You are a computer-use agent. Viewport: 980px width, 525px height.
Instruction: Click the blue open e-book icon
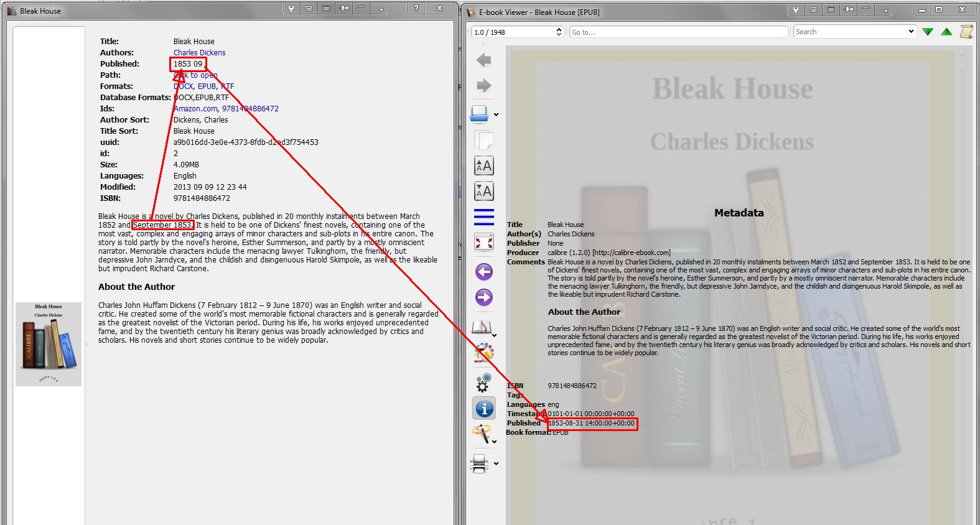[x=480, y=114]
